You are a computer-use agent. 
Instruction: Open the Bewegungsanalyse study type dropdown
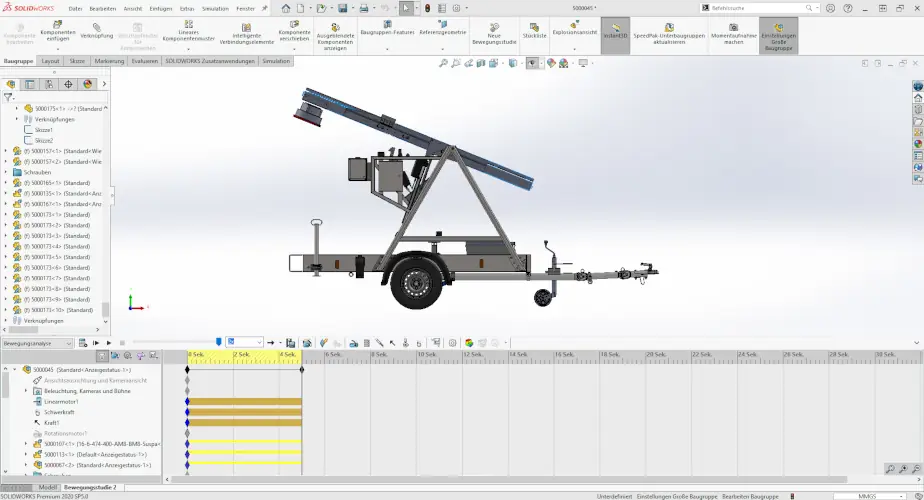pos(38,343)
